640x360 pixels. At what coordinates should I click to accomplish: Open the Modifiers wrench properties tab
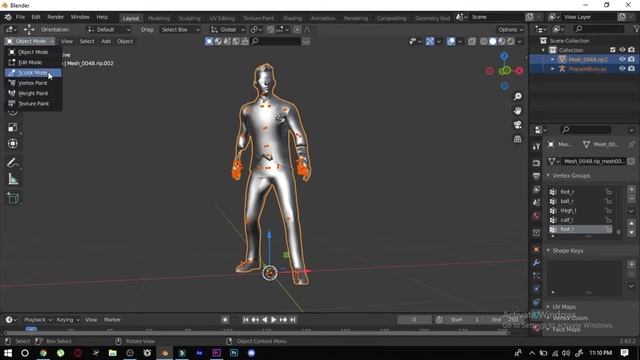tap(536, 262)
